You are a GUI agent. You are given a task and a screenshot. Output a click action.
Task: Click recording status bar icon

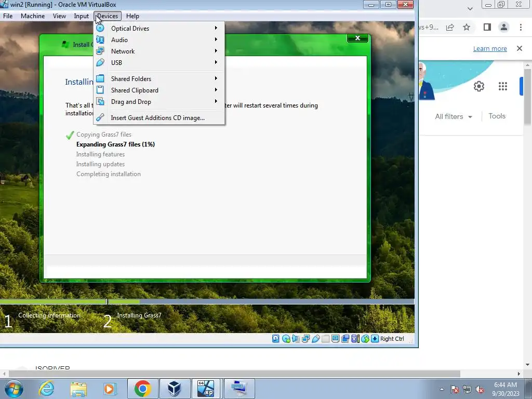[345, 339]
